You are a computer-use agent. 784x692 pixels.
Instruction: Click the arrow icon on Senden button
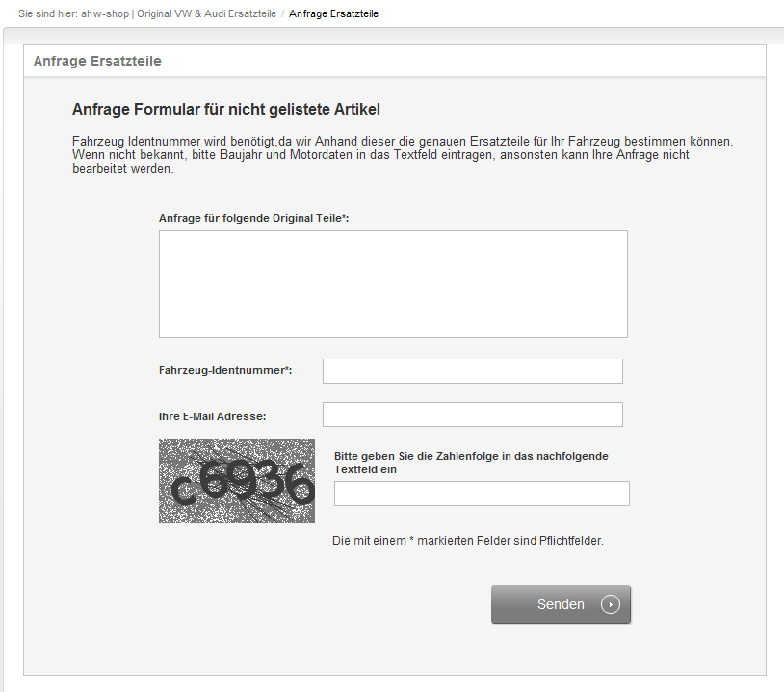(610, 604)
